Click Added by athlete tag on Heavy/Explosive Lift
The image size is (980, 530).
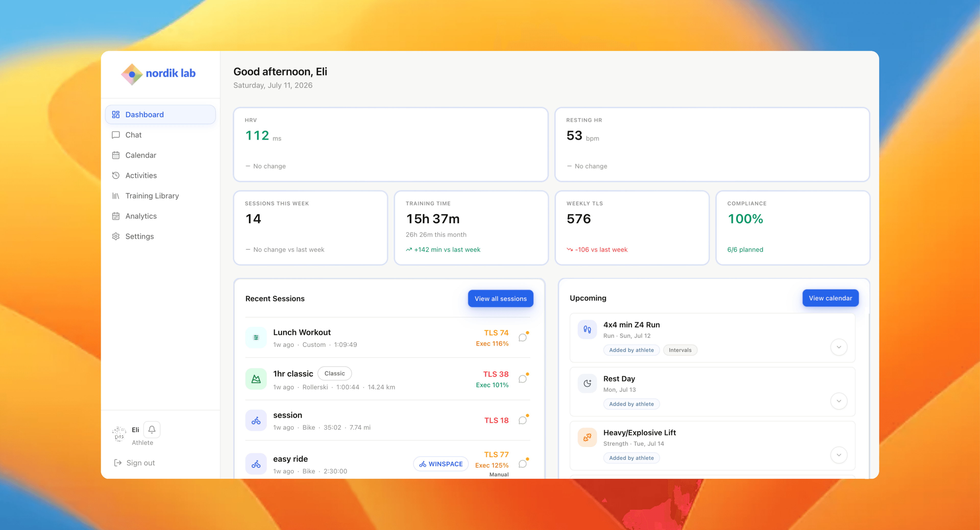(x=631, y=458)
